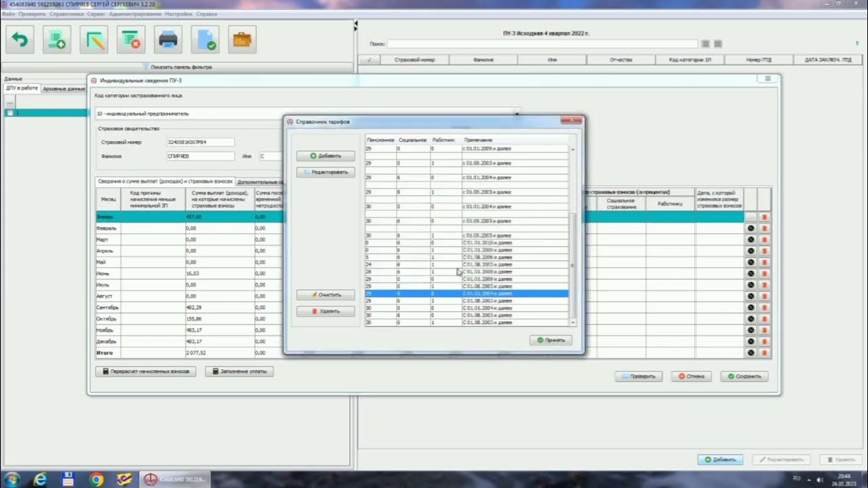Screen dimensions: 868x488
Task: Switch to Архивные данные tab
Action: [63, 89]
